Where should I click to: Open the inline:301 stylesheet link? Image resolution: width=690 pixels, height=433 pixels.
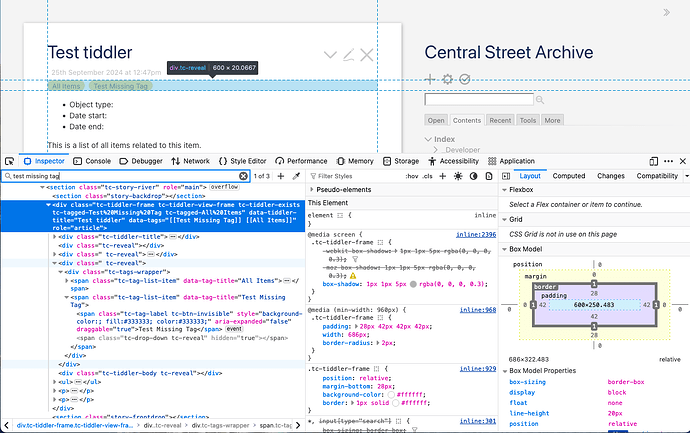pyautogui.click(x=477, y=421)
